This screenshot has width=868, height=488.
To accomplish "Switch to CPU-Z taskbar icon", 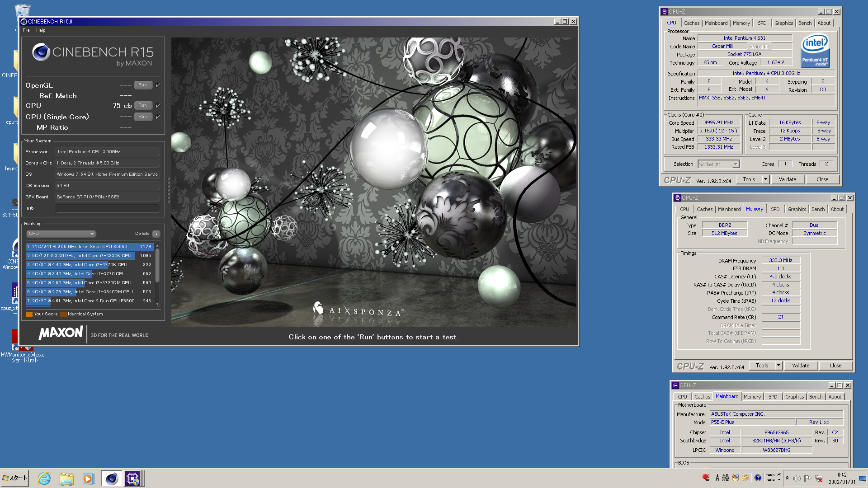I will pyautogui.click(x=133, y=478).
